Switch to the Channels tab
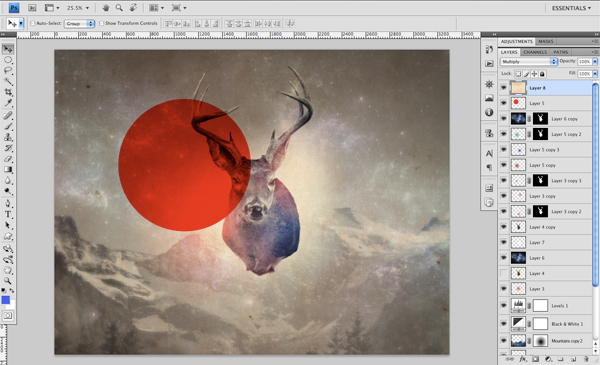600x365 pixels. tap(535, 52)
